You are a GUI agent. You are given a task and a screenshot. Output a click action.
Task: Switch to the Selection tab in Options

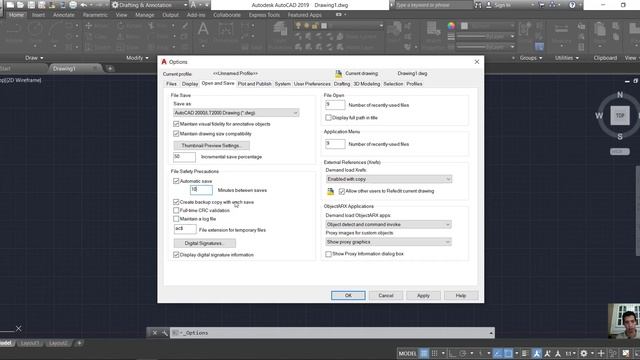click(x=393, y=84)
